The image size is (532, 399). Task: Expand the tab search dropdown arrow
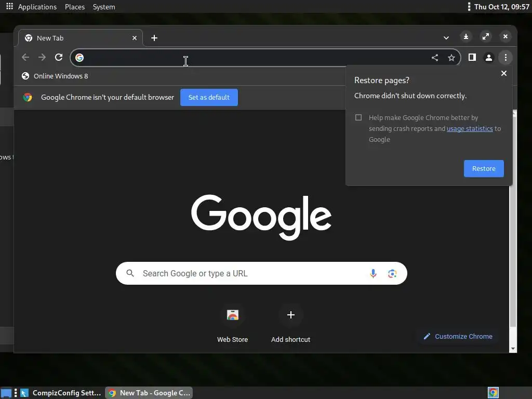(x=446, y=37)
